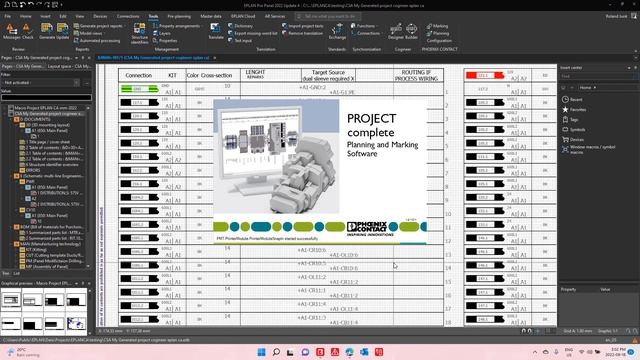Image resolution: width=640 pixels, height=360 pixels.
Task: Open Property arrangements dropdown
Action: click(x=177, y=26)
